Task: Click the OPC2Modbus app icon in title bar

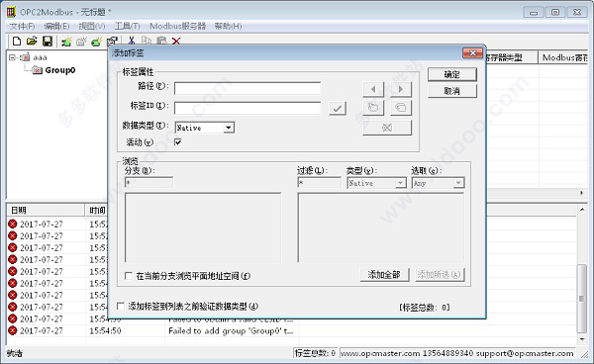Action: click(x=11, y=12)
